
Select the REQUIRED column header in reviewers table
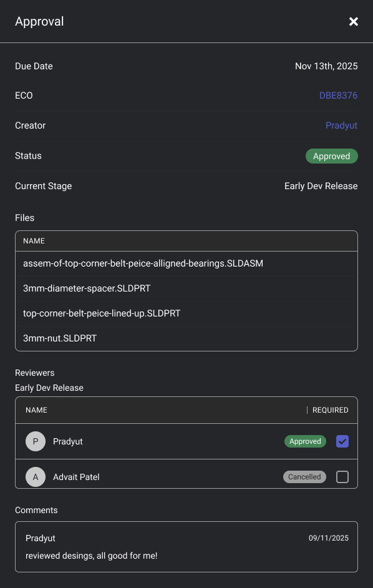(331, 410)
